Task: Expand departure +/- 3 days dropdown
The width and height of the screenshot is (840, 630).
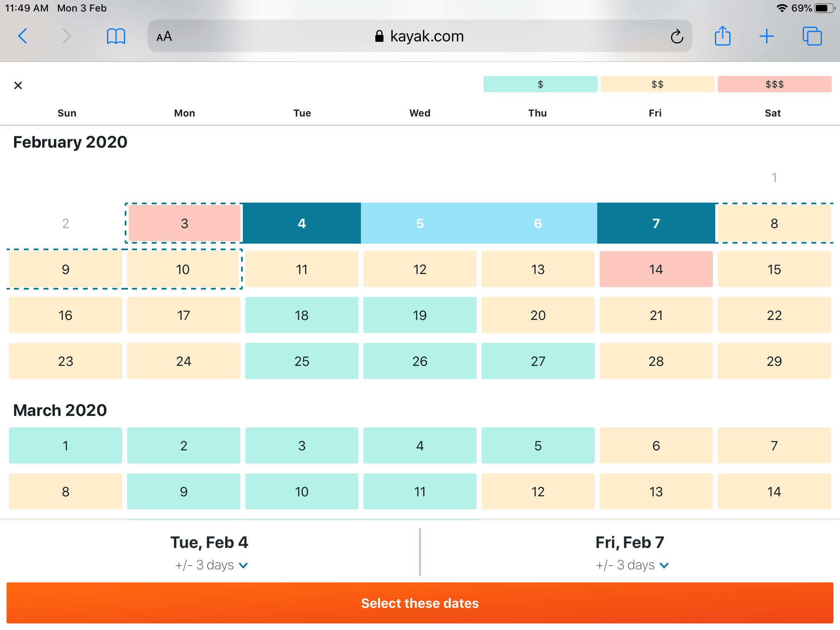Action: (211, 565)
